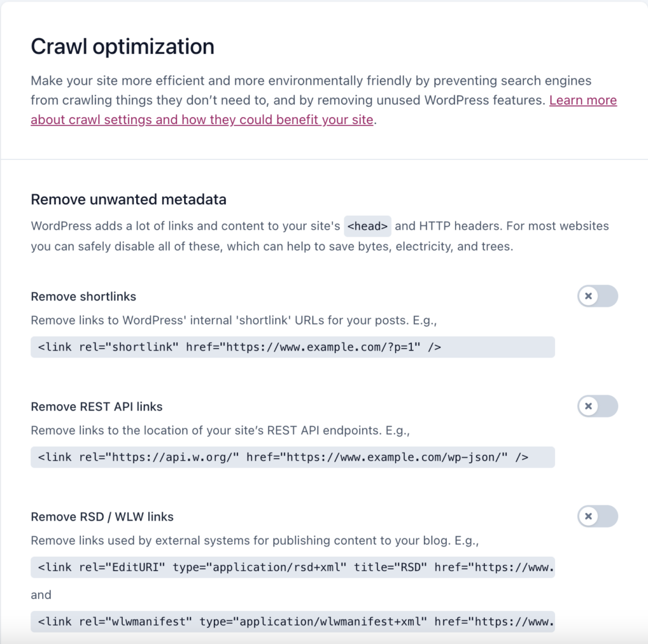Image resolution: width=648 pixels, height=644 pixels.
Task: Click the wp-json REST API code example
Action: pos(292,457)
